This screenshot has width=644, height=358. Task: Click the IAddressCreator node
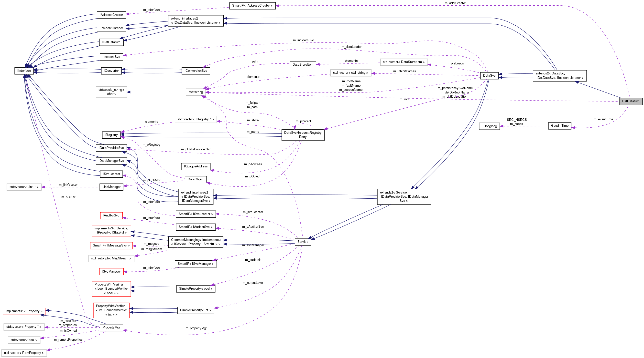point(111,15)
